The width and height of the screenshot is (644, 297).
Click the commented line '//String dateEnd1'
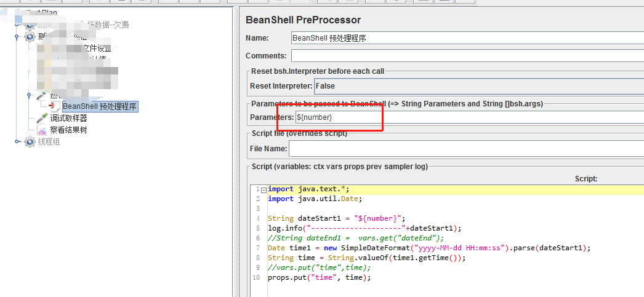click(x=356, y=239)
